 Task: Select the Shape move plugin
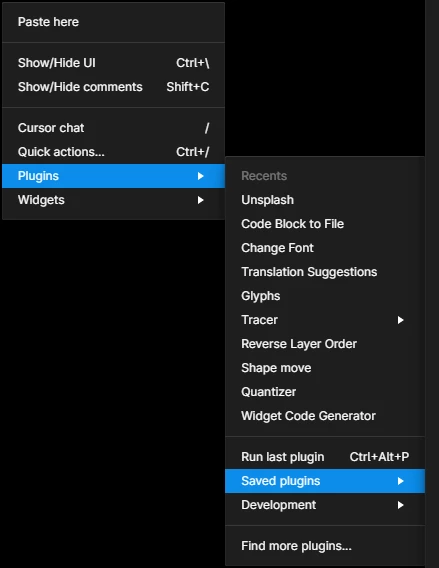tap(325, 368)
